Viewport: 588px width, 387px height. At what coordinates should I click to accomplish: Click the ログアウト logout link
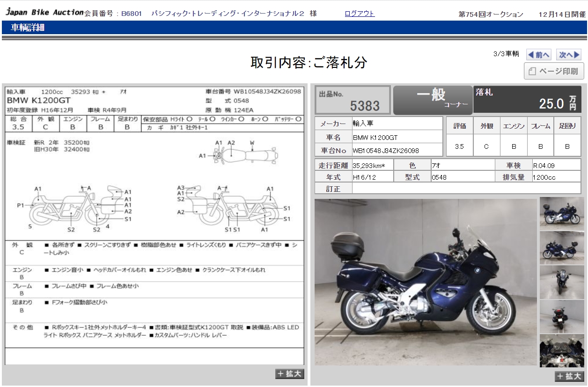pos(360,14)
